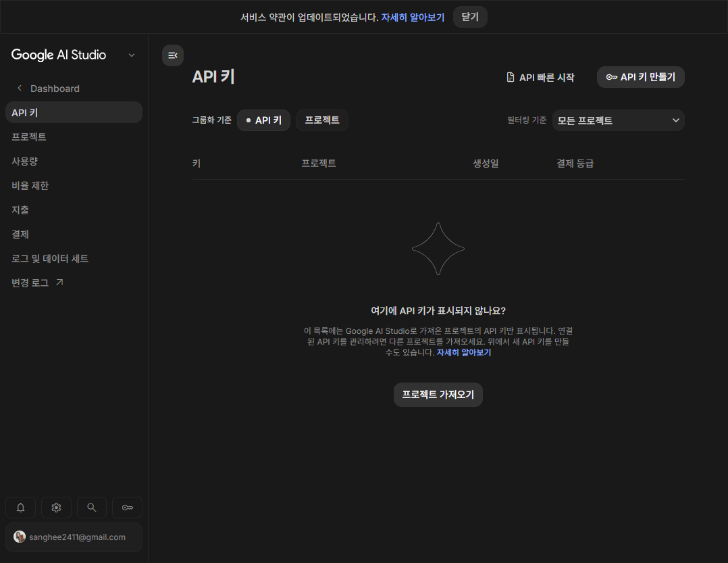Image resolution: width=728 pixels, height=563 pixels.
Task: Dismiss banner with 닫기 button
Action: 470,17
